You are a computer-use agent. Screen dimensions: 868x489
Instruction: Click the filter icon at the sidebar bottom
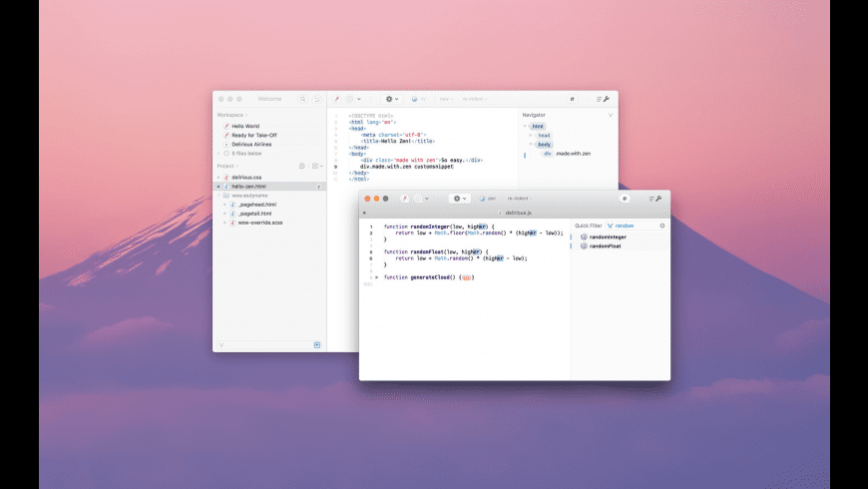[x=221, y=345]
